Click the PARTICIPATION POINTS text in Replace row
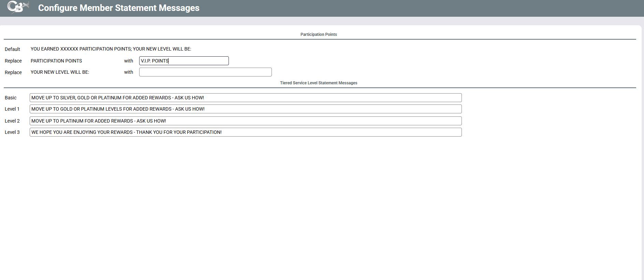Viewport: 644px width, 280px height. pyautogui.click(x=56, y=61)
